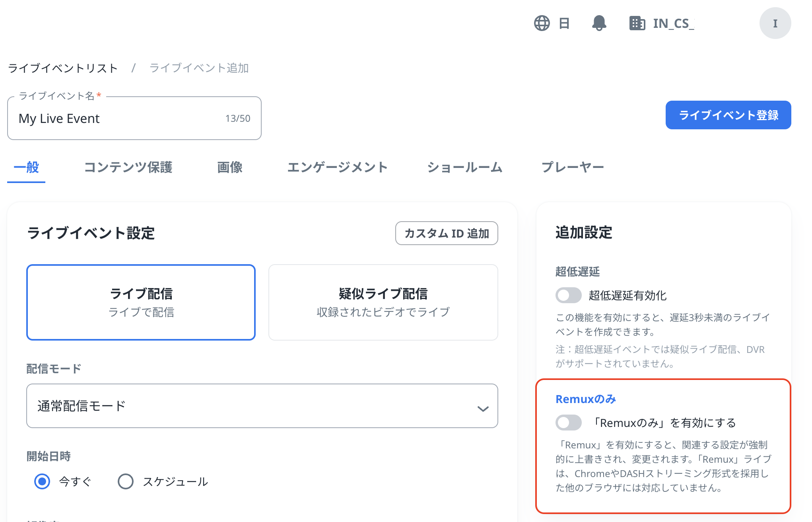Click the カスタム ID 追加 button

click(x=447, y=233)
